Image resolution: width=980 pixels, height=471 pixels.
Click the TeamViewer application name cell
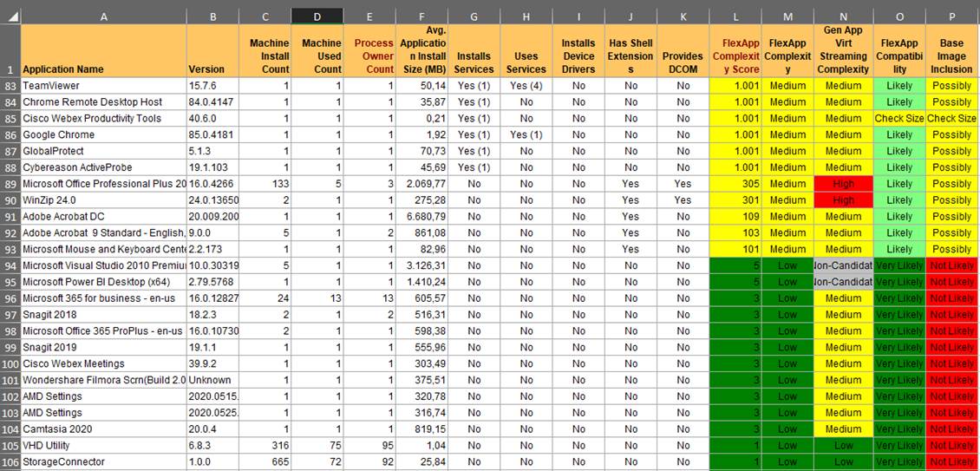pyautogui.click(x=103, y=86)
